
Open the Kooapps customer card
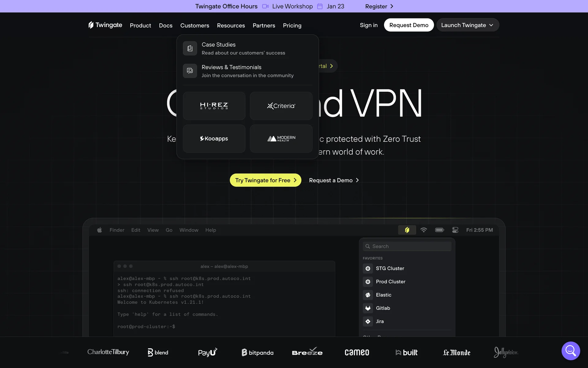[214, 139]
